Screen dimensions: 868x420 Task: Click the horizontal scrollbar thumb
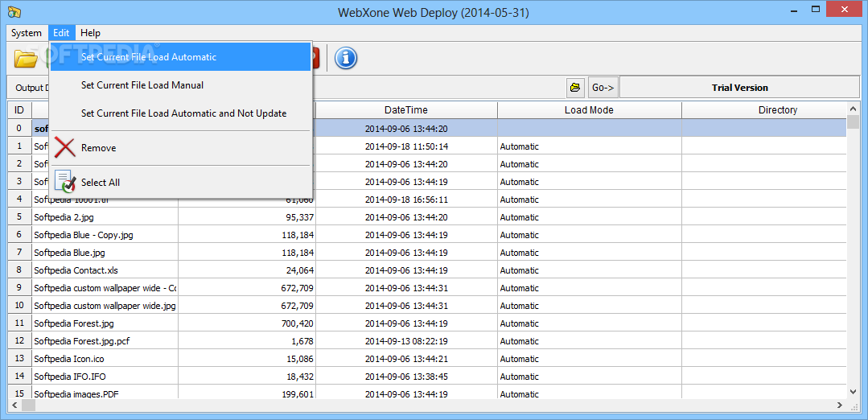click(x=29, y=405)
